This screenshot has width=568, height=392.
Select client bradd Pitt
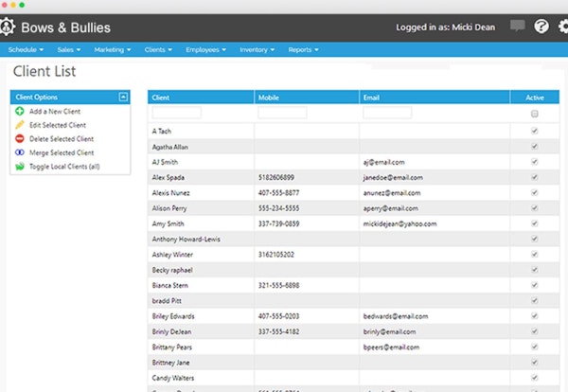coord(167,301)
